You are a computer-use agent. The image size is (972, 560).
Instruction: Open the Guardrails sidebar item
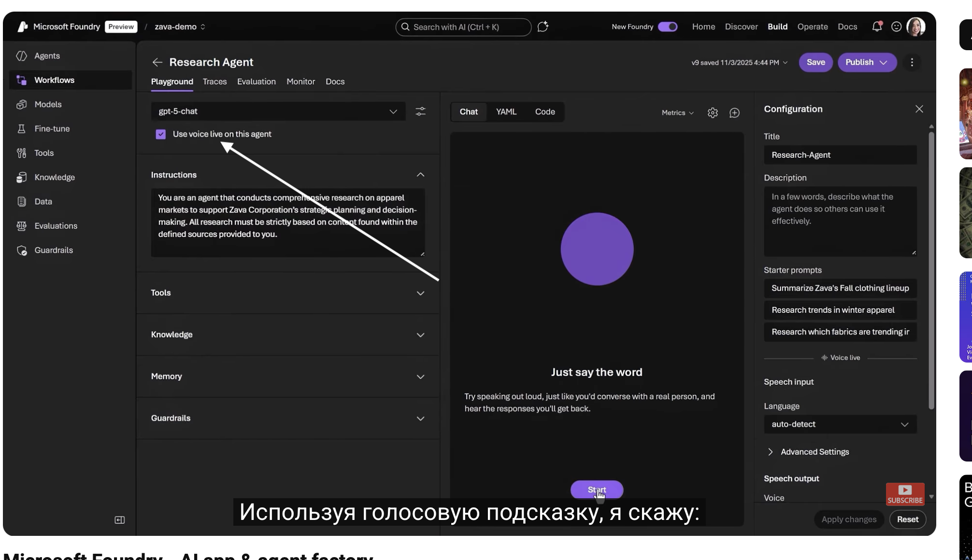(54, 250)
